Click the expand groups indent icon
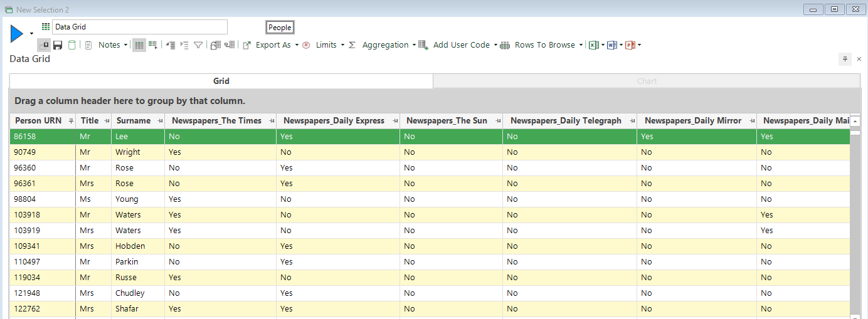The width and height of the screenshot is (868, 319). pos(184,45)
